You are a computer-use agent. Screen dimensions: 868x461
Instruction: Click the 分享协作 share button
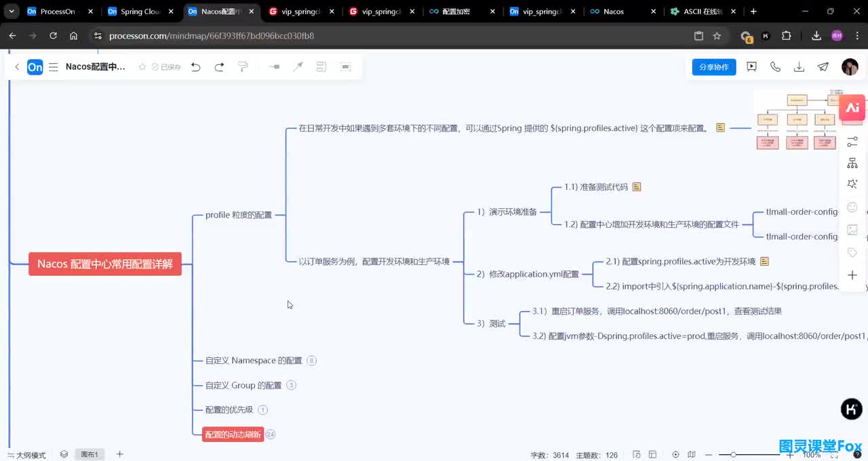pyautogui.click(x=714, y=67)
